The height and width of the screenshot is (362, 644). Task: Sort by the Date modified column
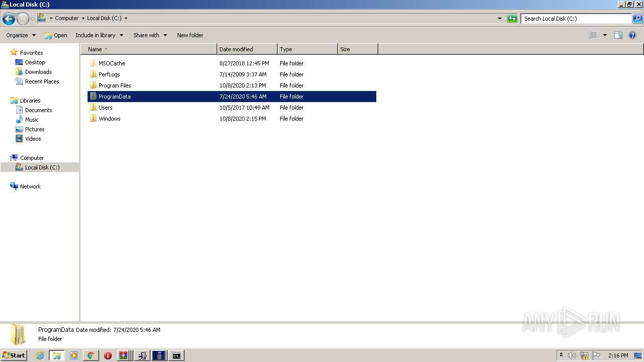click(247, 49)
